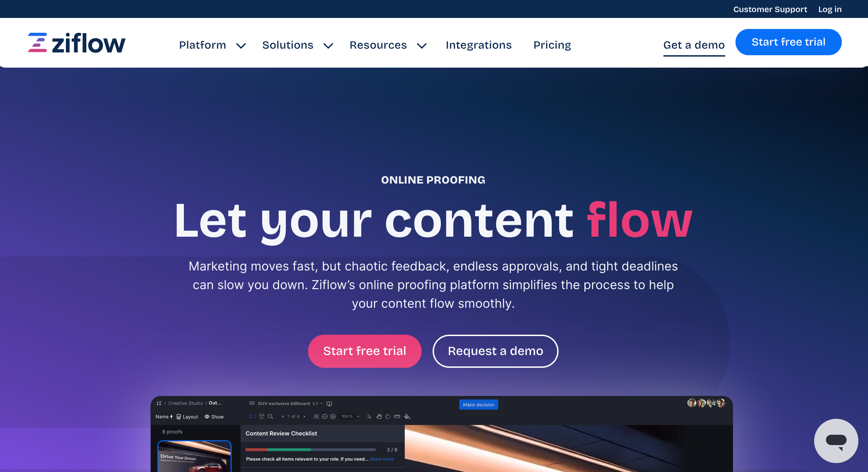Click the magnifier search icon in proof toolbar
Image resolution: width=868 pixels, height=472 pixels.
click(x=270, y=416)
